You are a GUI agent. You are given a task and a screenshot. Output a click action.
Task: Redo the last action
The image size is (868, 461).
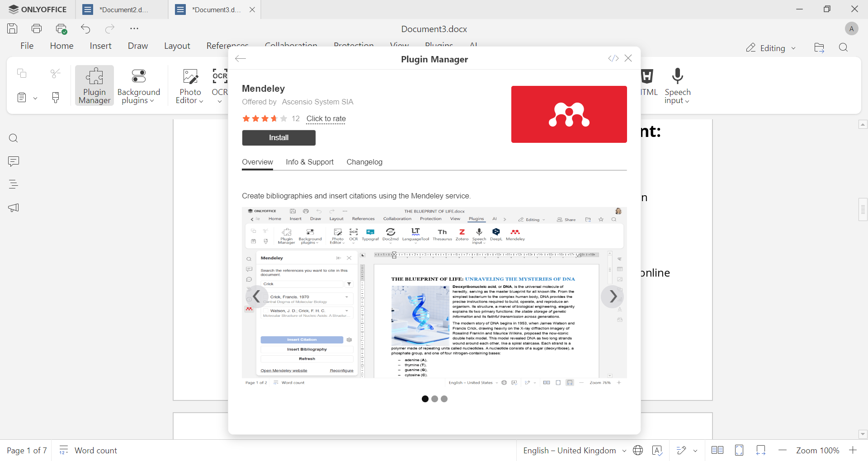(110, 29)
